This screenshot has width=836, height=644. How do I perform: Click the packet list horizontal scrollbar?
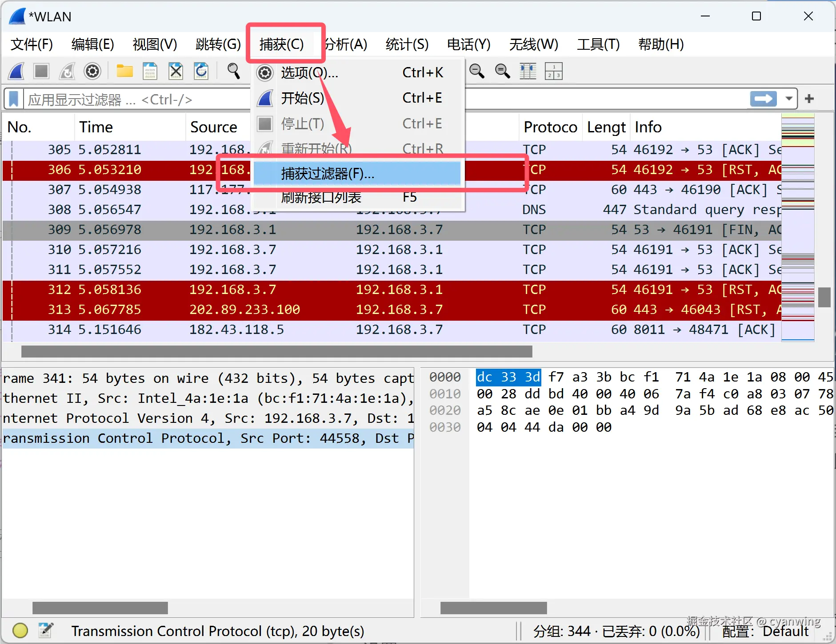point(276,352)
